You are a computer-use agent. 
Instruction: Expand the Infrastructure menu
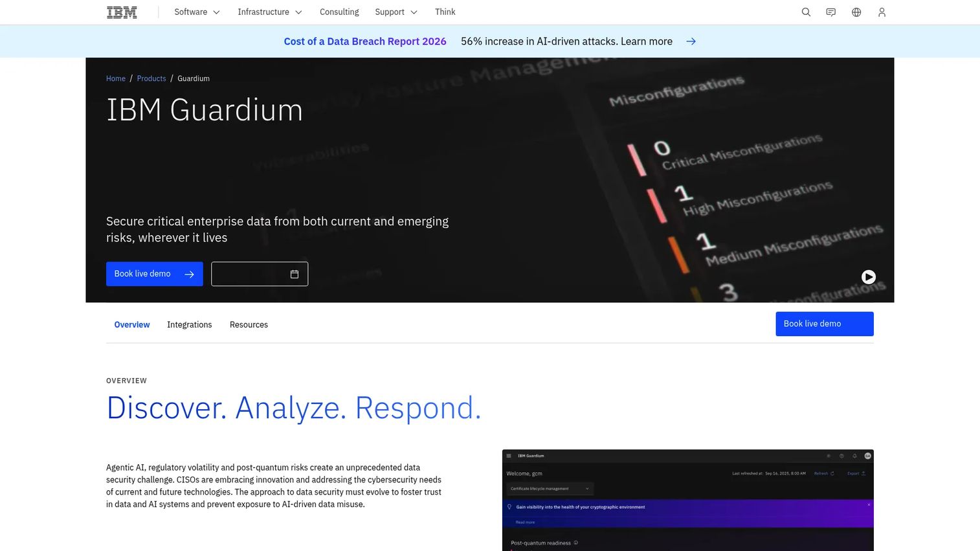pyautogui.click(x=270, y=12)
